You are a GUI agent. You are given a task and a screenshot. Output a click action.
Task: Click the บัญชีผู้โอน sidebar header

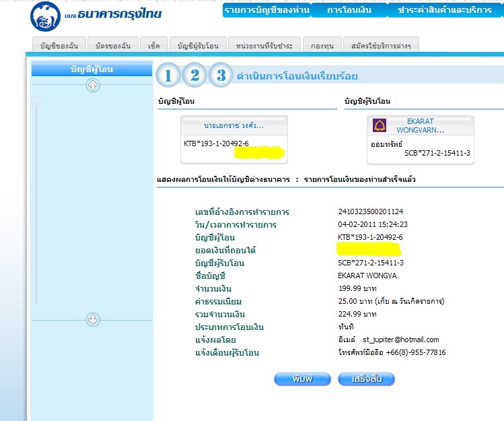92,69
